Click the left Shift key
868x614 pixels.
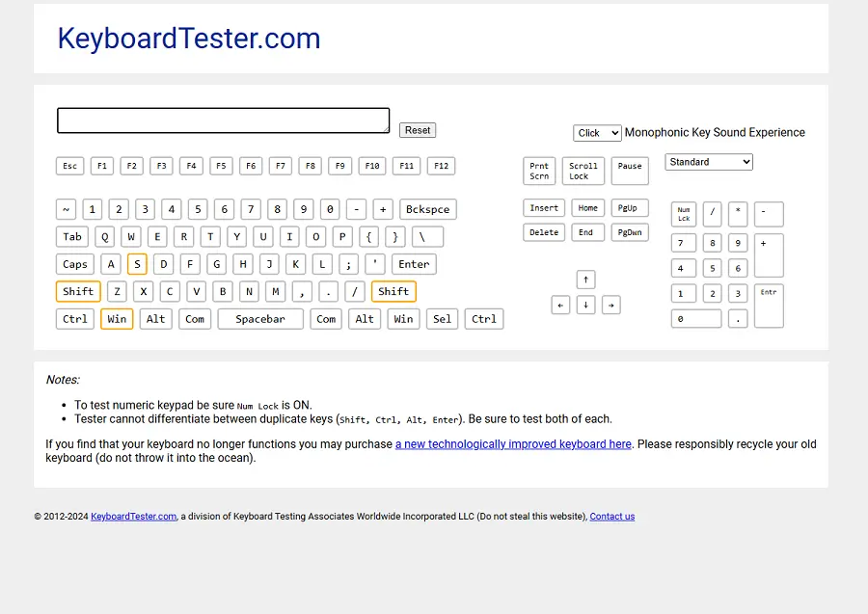click(x=77, y=291)
